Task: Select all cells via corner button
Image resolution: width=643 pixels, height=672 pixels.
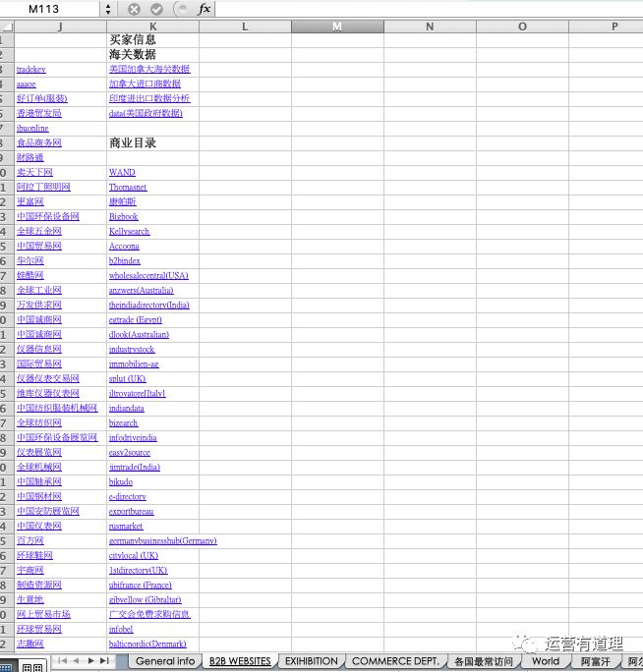Action: coord(7,27)
